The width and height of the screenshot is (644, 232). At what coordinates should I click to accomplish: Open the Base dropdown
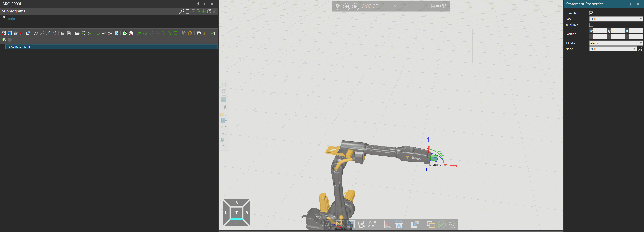click(x=616, y=19)
